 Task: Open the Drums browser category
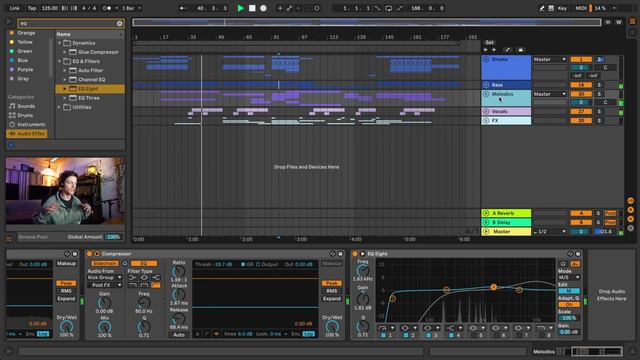click(25, 116)
